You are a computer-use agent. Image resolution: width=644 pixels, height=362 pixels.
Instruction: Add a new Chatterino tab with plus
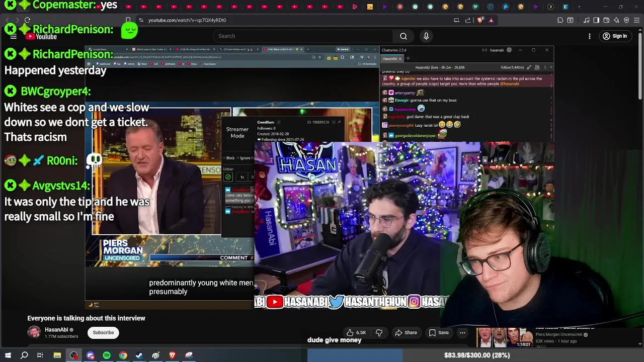tap(408, 59)
